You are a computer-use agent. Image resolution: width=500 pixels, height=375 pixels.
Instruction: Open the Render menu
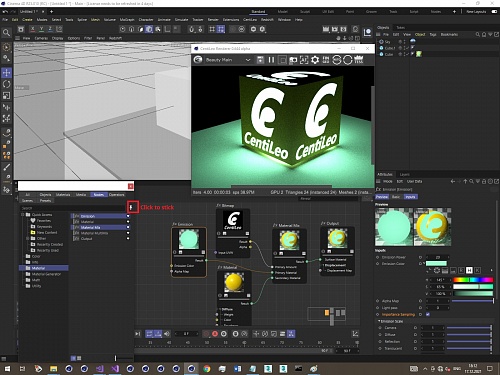213,20
